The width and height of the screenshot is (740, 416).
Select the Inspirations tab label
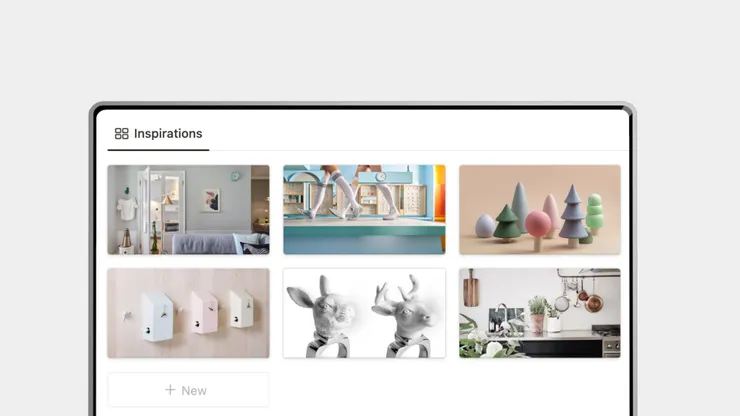pos(168,134)
